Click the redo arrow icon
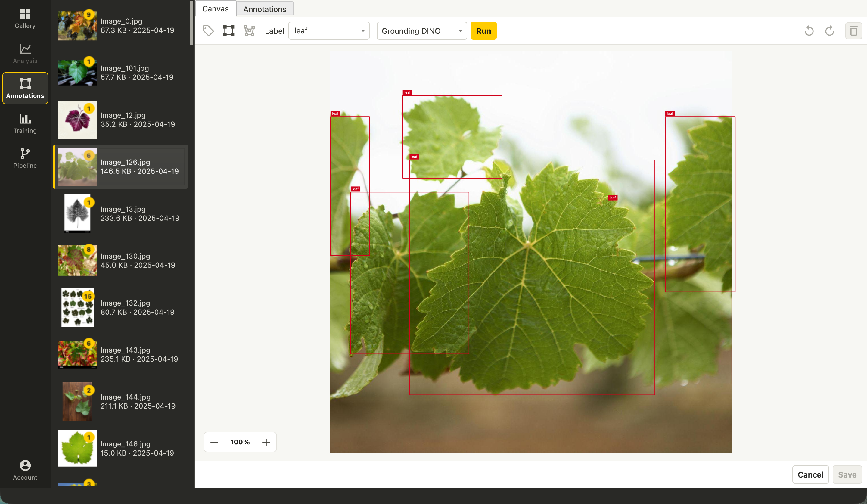This screenshot has height=504, width=867. [830, 31]
